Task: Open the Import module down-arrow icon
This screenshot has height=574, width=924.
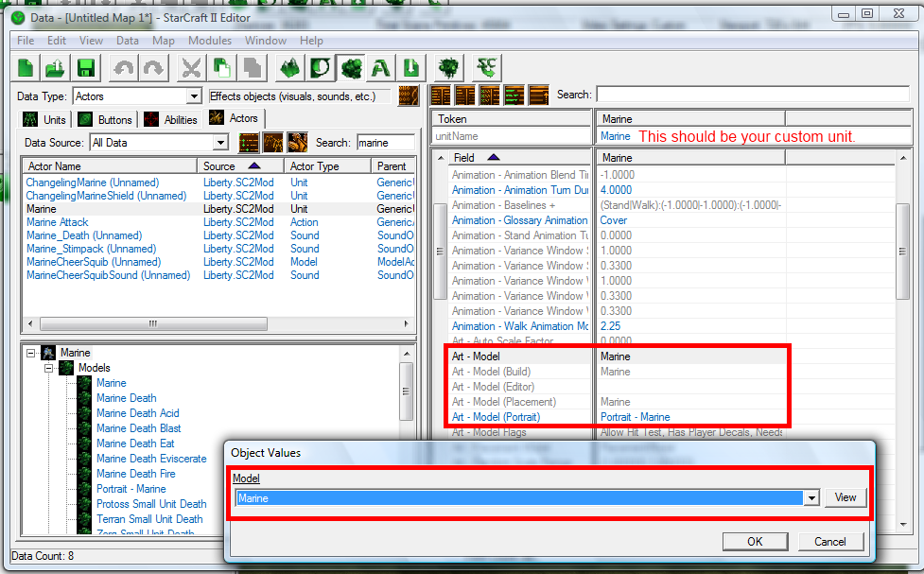Action: pyautogui.click(x=411, y=68)
